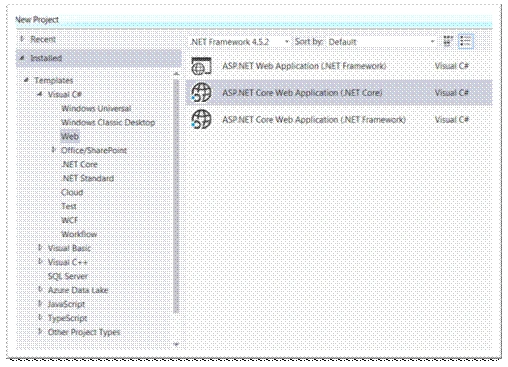Select the Test category

click(69, 206)
